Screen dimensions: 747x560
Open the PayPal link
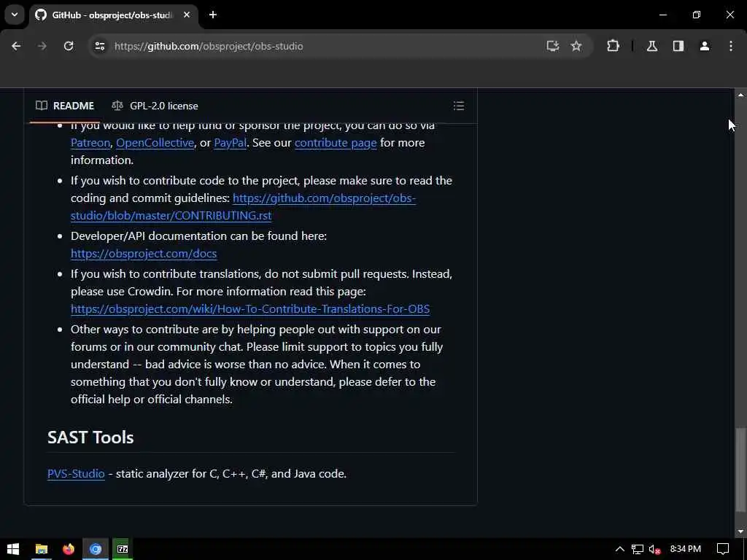(x=230, y=143)
